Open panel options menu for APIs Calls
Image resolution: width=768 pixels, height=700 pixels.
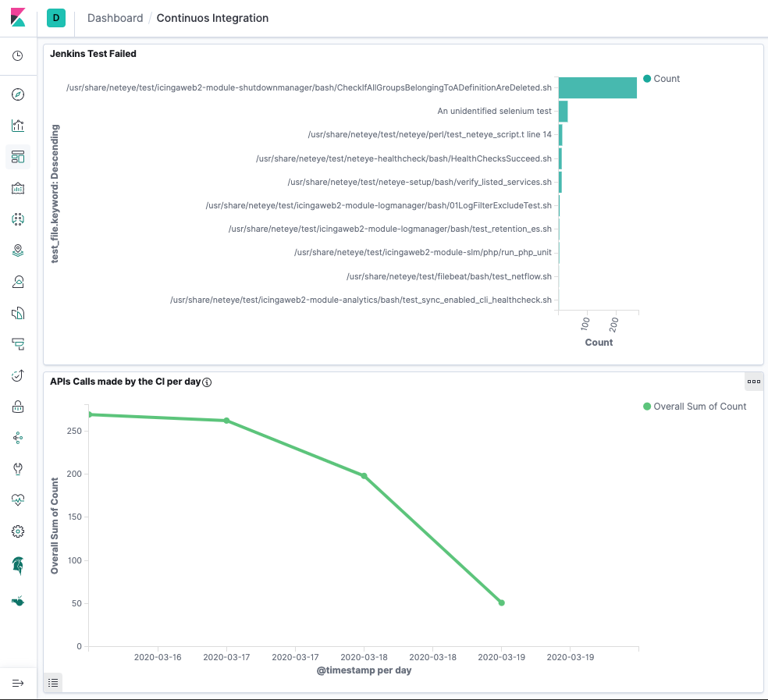coord(754,382)
